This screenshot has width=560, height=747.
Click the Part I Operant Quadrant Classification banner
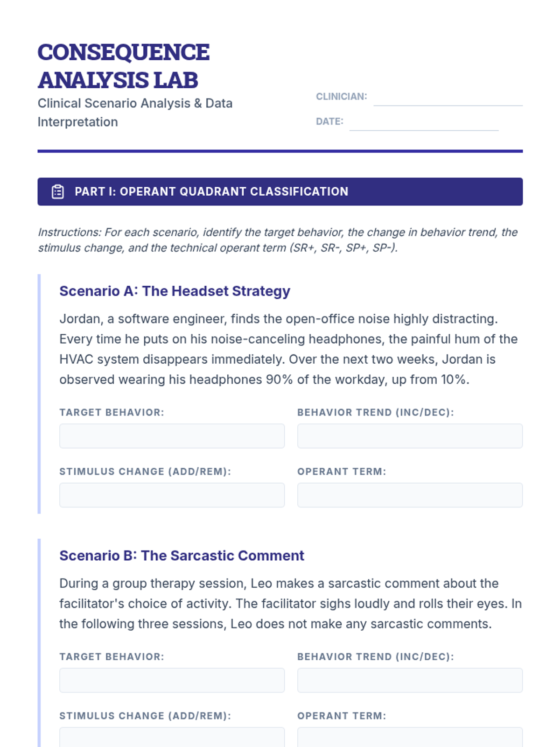pos(280,191)
